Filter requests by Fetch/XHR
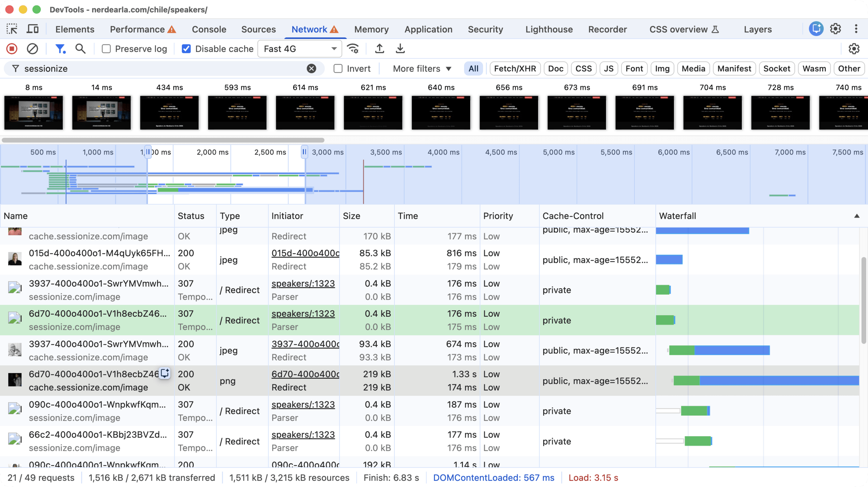Image resolution: width=868 pixels, height=487 pixels. pyautogui.click(x=515, y=69)
